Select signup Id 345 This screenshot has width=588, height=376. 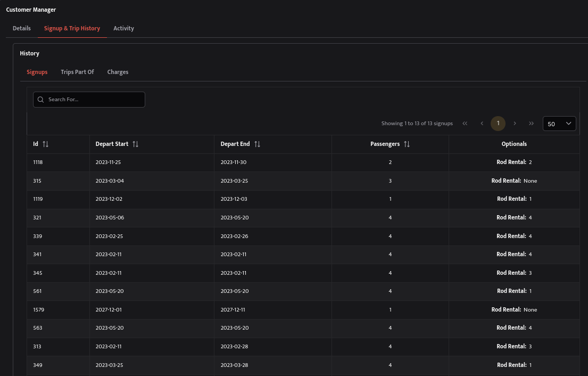(303, 273)
